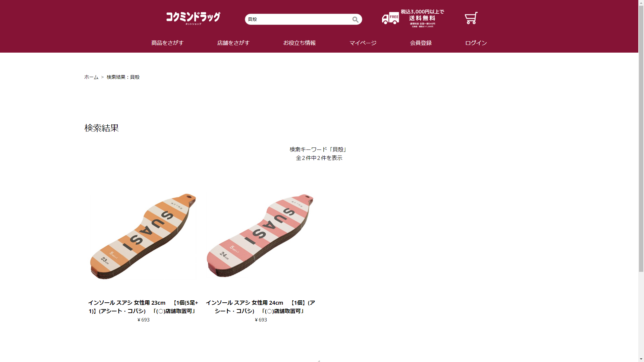Click the ¥693 price under 24cm insole
The width and height of the screenshot is (644, 362).
[261, 320]
